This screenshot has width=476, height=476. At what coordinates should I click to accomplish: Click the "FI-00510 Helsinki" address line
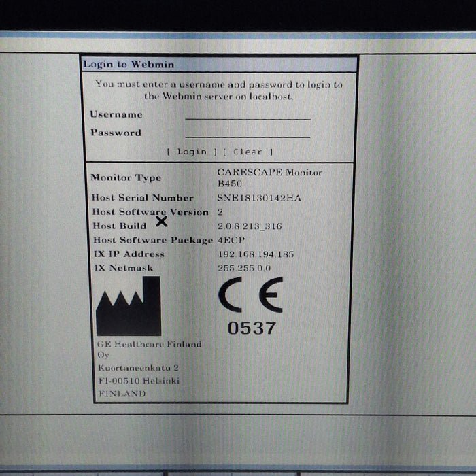[x=139, y=381]
